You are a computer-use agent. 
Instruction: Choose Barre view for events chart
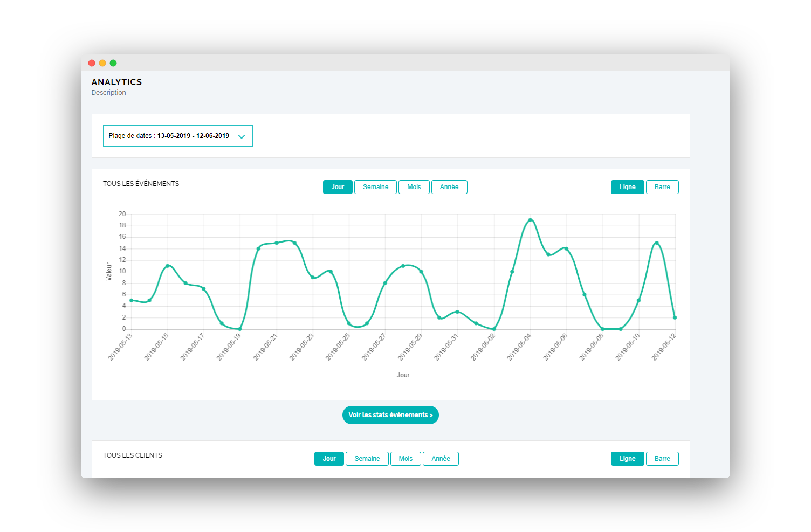coord(662,187)
